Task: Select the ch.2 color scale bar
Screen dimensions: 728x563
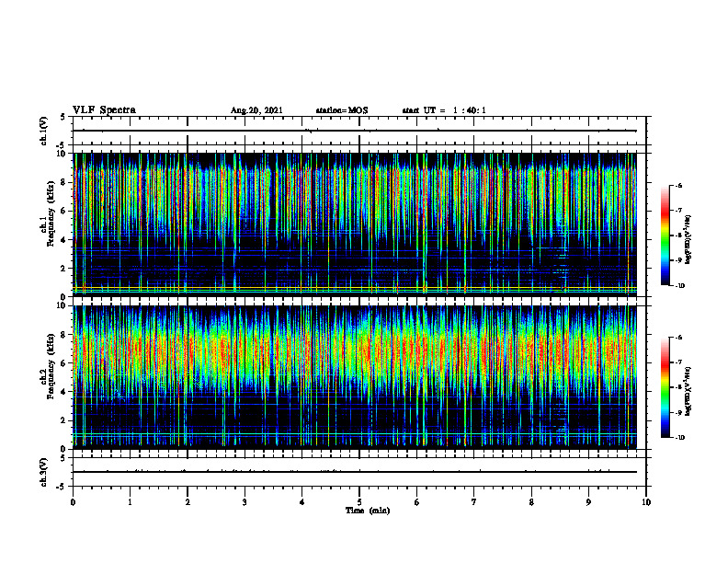Action: click(x=665, y=387)
